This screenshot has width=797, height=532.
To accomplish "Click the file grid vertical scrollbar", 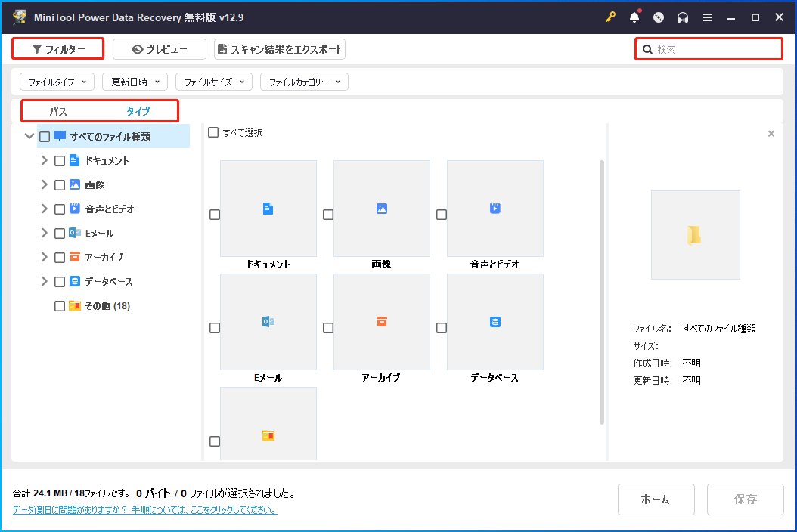I will (602, 292).
